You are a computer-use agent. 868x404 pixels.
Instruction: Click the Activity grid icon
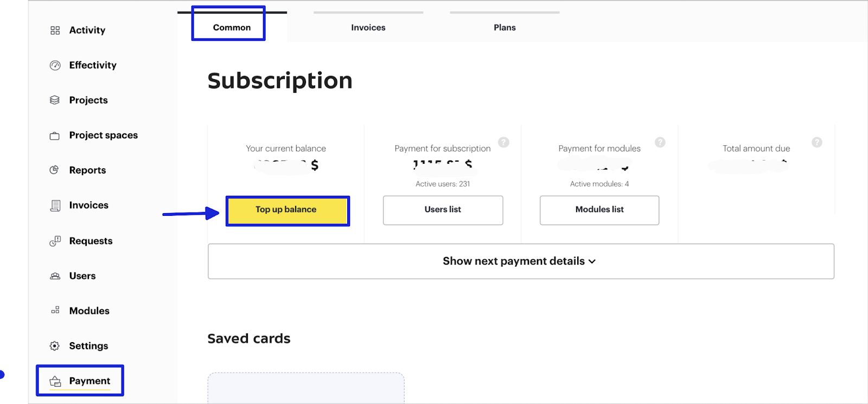(x=55, y=30)
